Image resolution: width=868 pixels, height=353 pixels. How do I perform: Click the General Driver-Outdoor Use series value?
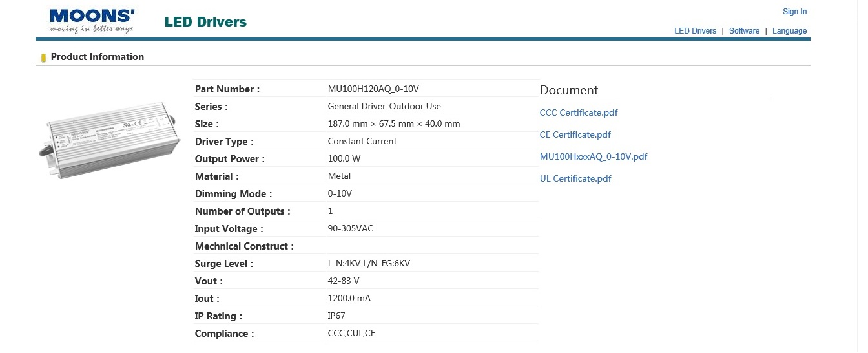(384, 107)
